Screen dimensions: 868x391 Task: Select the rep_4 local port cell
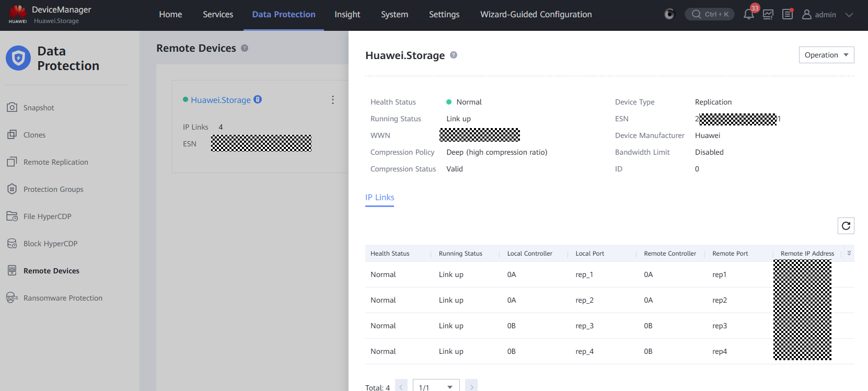click(x=584, y=351)
